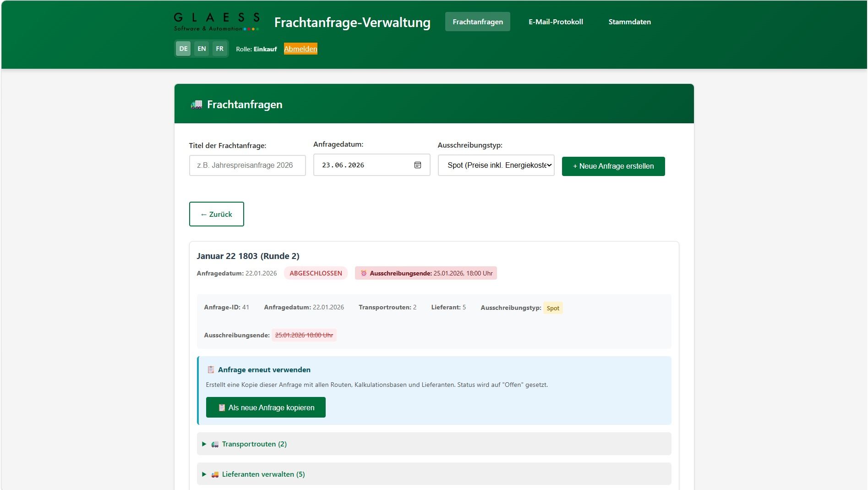The height and width of the screenshot is (490, 868).
Task: Click the GLAESS Software & Automation logo
Action: [x=217, y=22]
